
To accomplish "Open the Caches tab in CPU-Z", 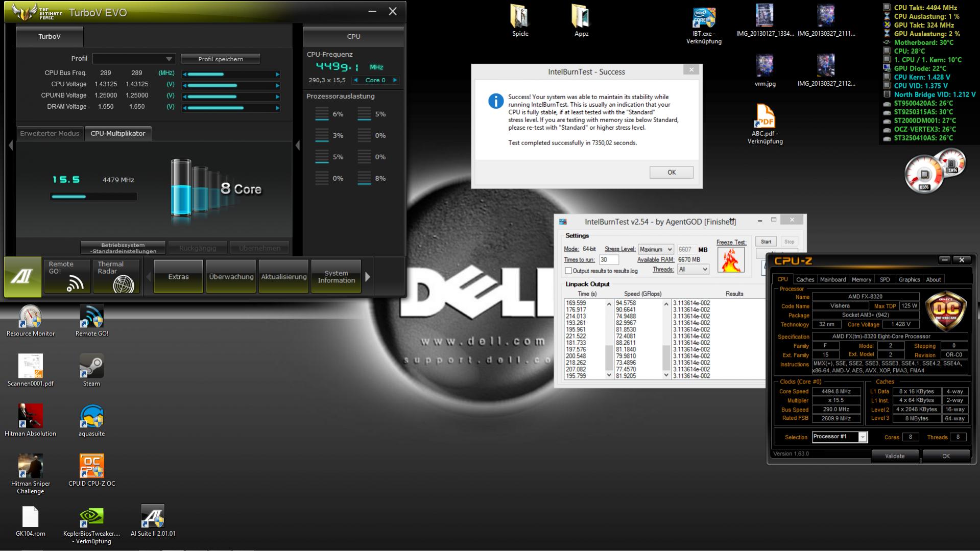I will pos(805,279).
